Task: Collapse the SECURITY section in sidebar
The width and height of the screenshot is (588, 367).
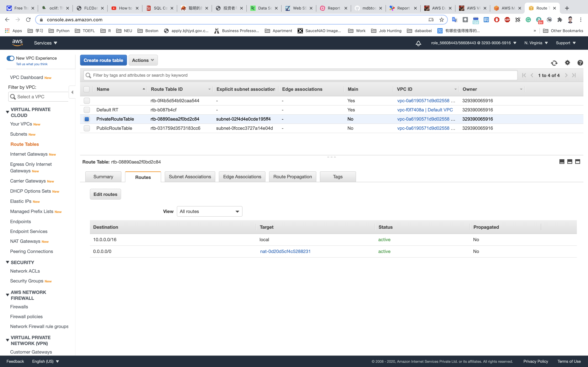Action: 8,262
